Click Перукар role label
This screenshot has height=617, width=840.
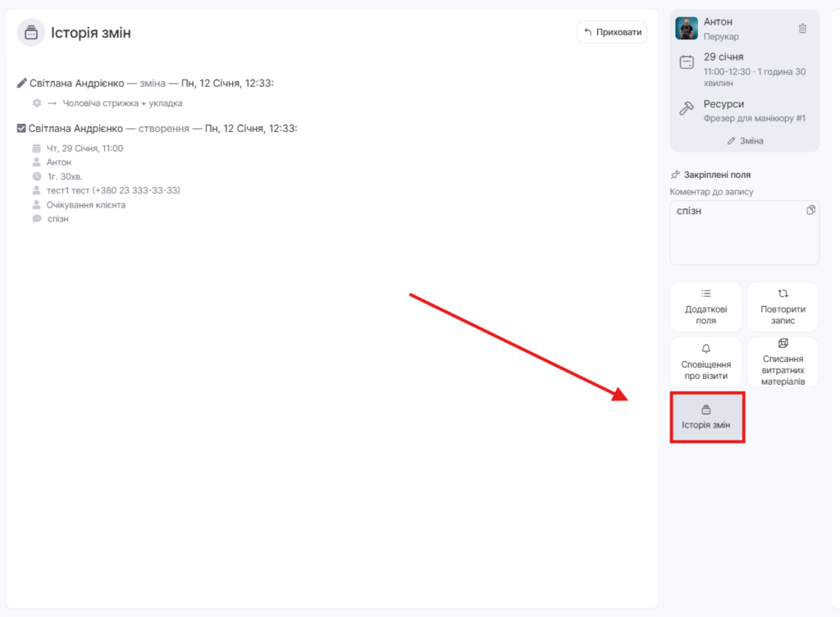(x=721, y=36)
